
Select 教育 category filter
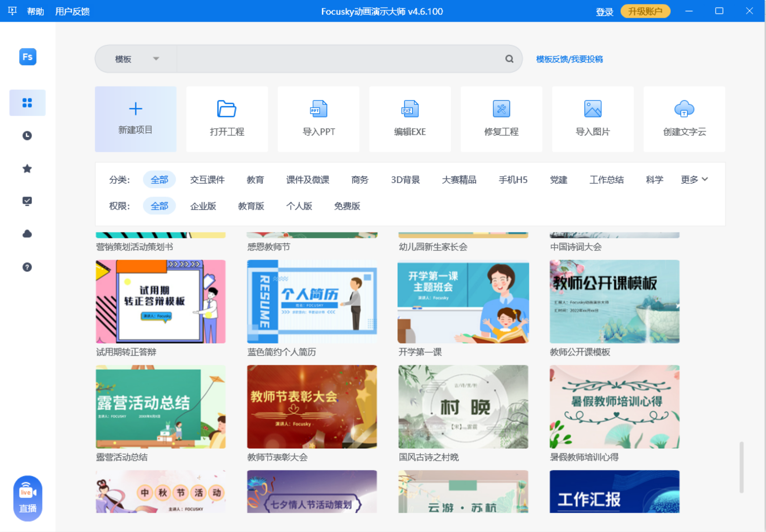coord(255,180)
